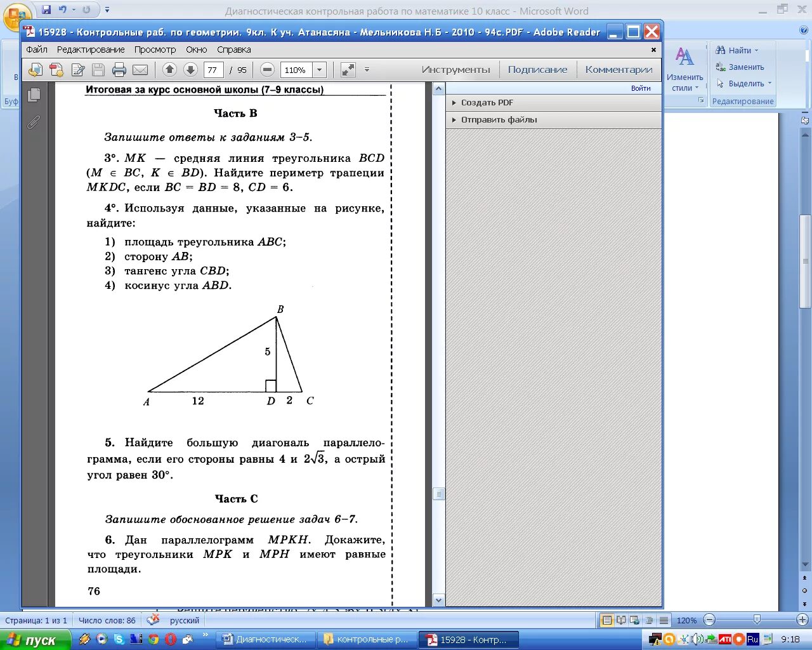
Task: Switch to Диагностическ... Word taskbar button
Action: [266, 640]
